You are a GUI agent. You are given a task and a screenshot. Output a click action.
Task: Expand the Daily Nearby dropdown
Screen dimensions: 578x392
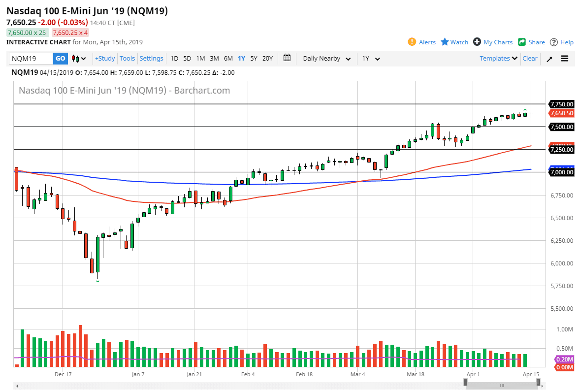click(x=326, y=58)
